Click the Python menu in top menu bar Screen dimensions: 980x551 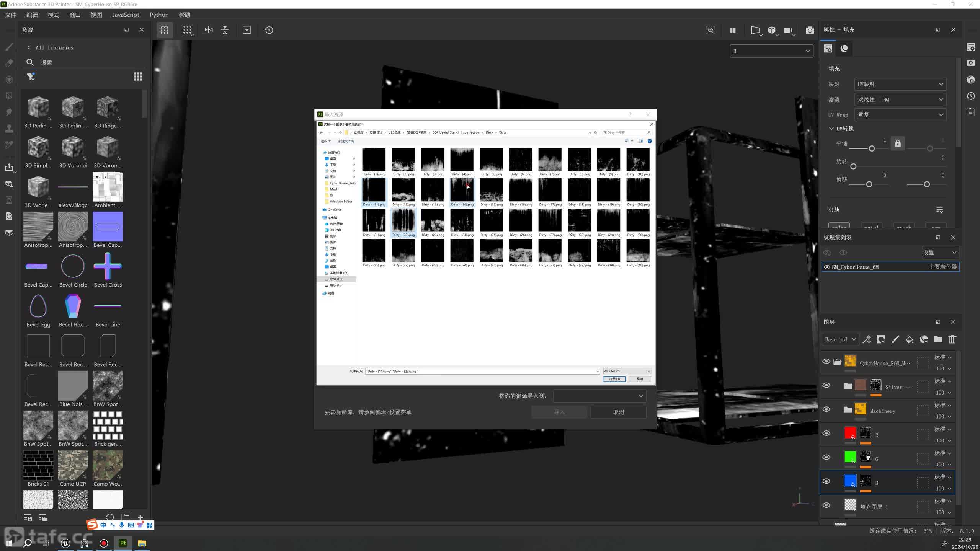click(160, 15)
